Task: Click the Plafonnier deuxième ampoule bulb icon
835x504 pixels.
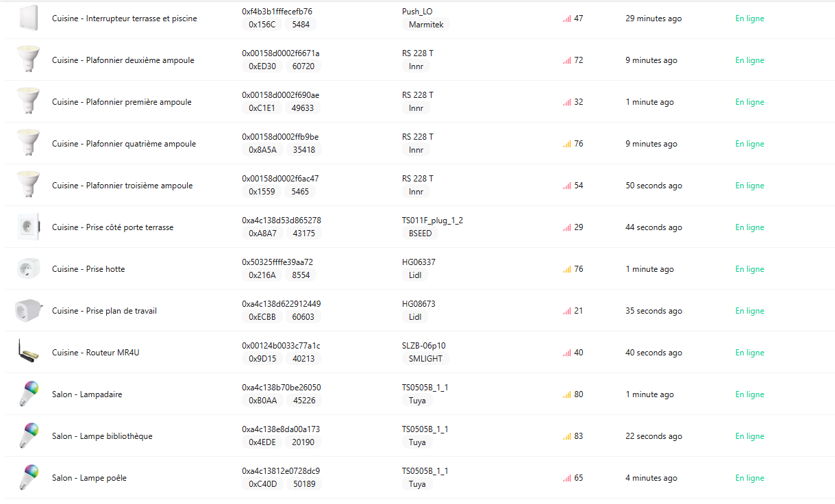Action: pos(29,60)
